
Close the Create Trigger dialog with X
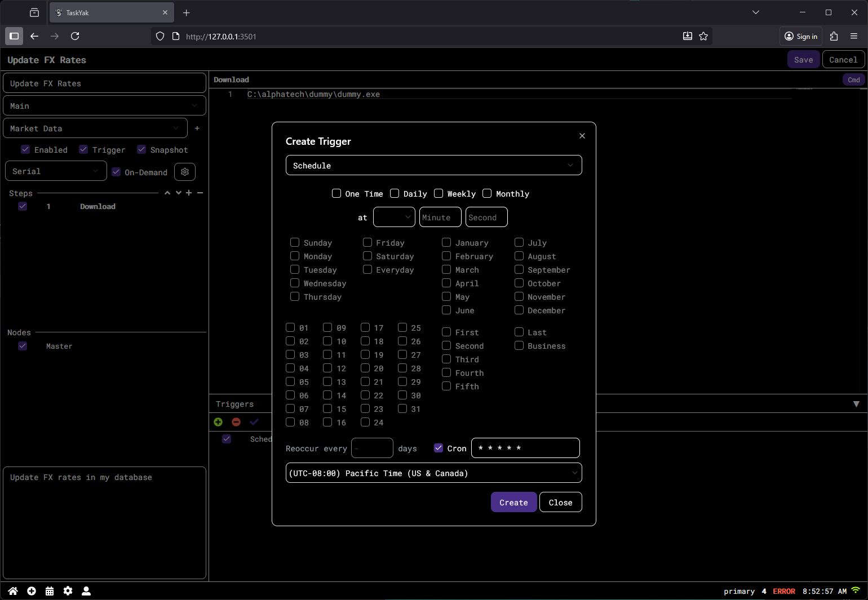click(582, 136)
